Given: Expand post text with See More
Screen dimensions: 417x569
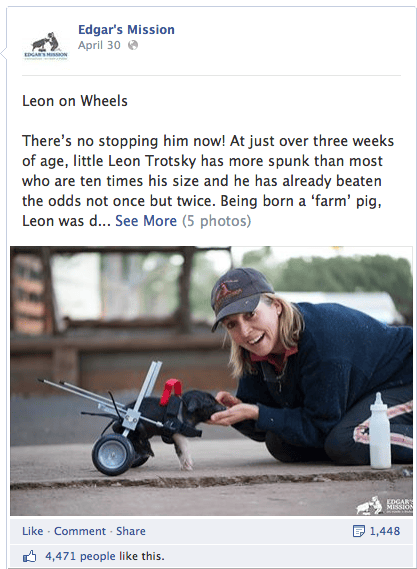Looking at the screenshot, I should [146, 221].
